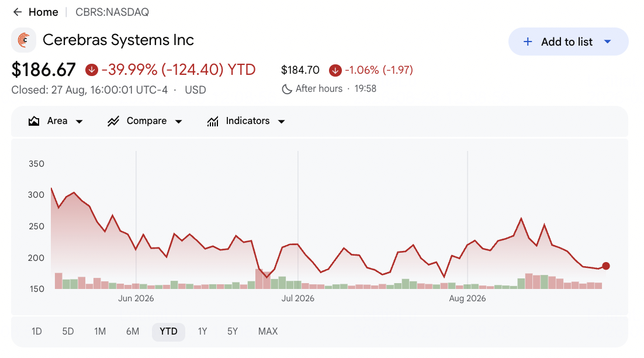Click the plus icon in Add to list
Screen dimensions: 644x358
click(x=528, y=42)
